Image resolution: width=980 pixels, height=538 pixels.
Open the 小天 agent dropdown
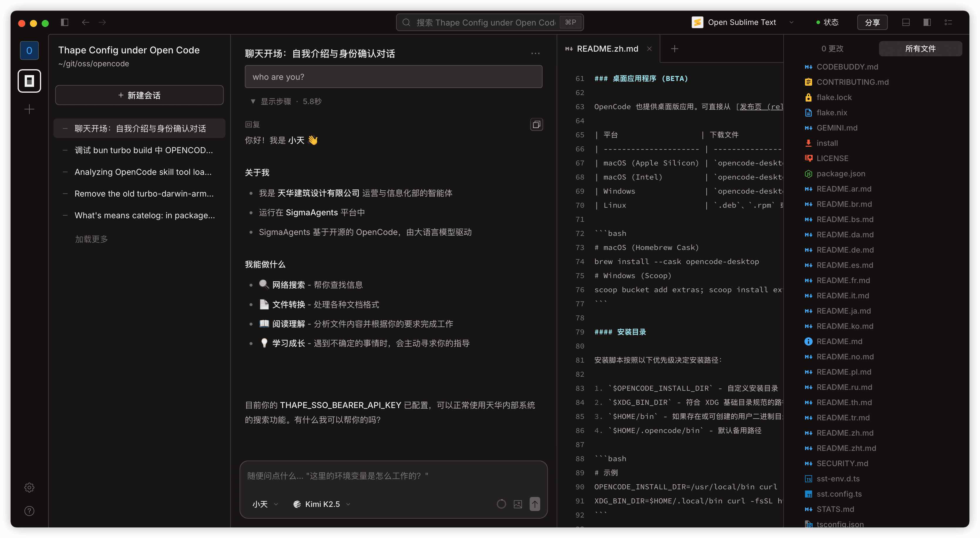265,504
